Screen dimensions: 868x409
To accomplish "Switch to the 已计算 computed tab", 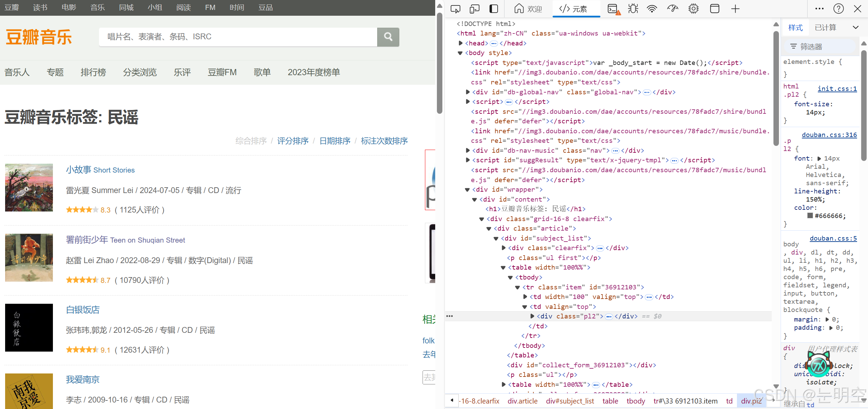I will click(x=825, y=28).
